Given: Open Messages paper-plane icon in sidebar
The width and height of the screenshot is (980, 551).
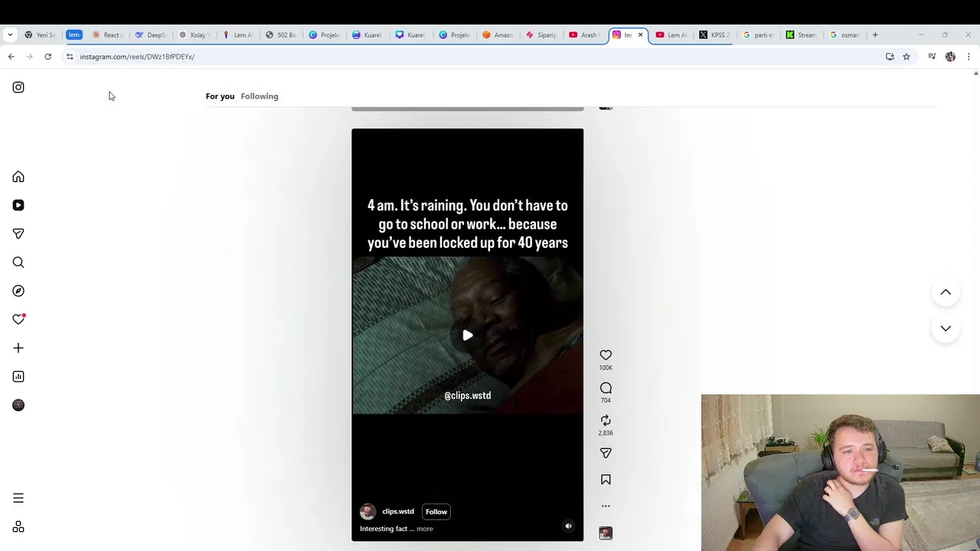Looking at the screenshot, I should [x=18, y=233].
